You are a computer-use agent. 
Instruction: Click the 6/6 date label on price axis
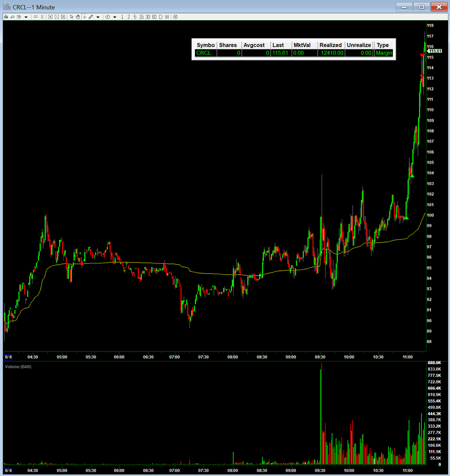click(x=8, y=357)
